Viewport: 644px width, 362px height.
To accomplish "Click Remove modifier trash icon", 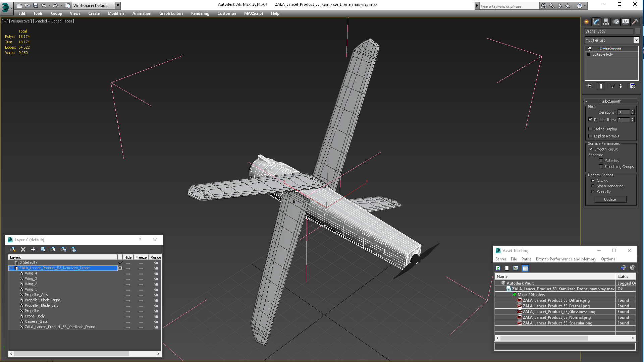I will (x=621, y=86).
